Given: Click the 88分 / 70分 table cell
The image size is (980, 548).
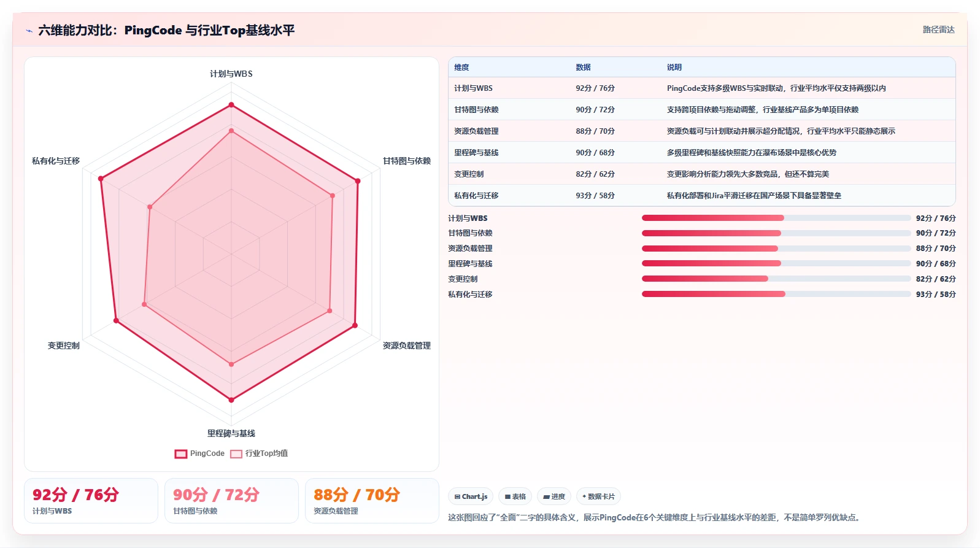Looking at the screenshot, I should click(x=595, y=131).
